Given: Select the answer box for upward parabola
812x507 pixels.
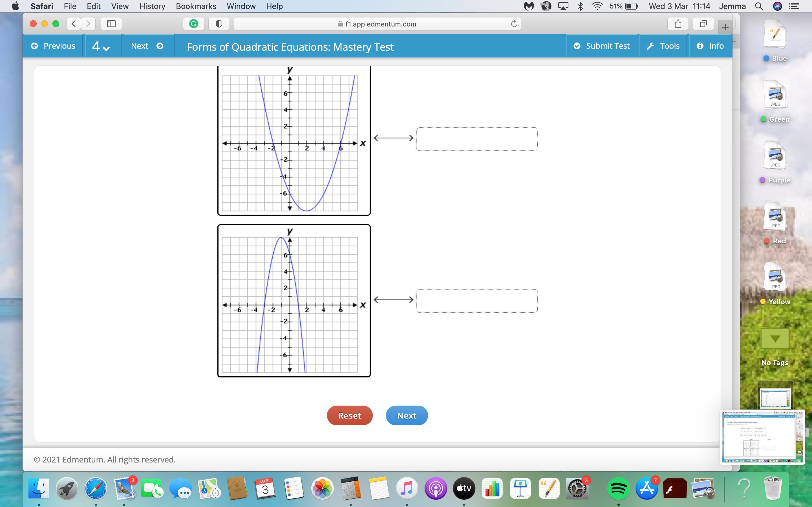Looking at the screenshot, I should point(476,139).
